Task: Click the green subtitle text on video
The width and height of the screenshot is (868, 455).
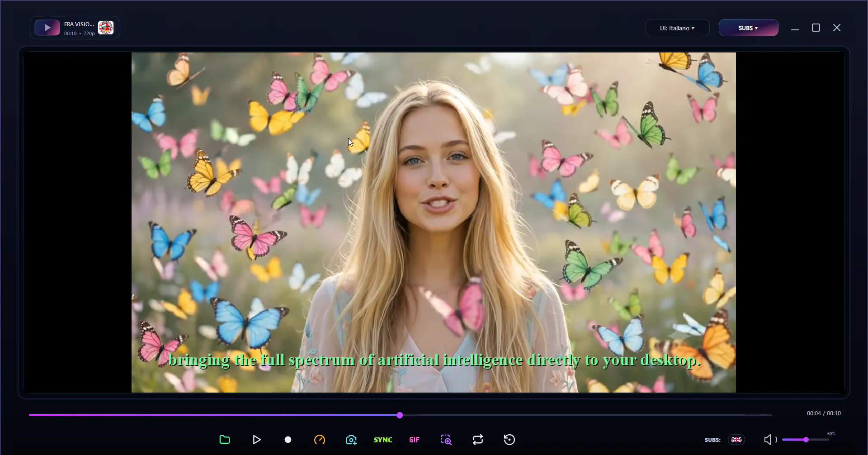Action: pos(434,360)
